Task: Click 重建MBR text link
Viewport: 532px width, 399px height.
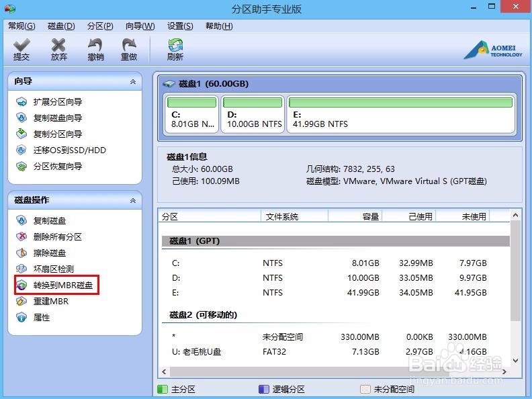Action: 51,301
